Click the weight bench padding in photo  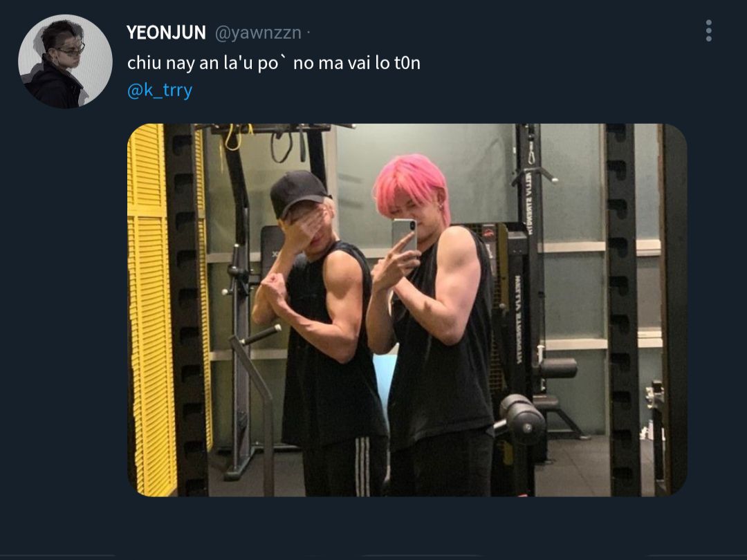(523, 418)
